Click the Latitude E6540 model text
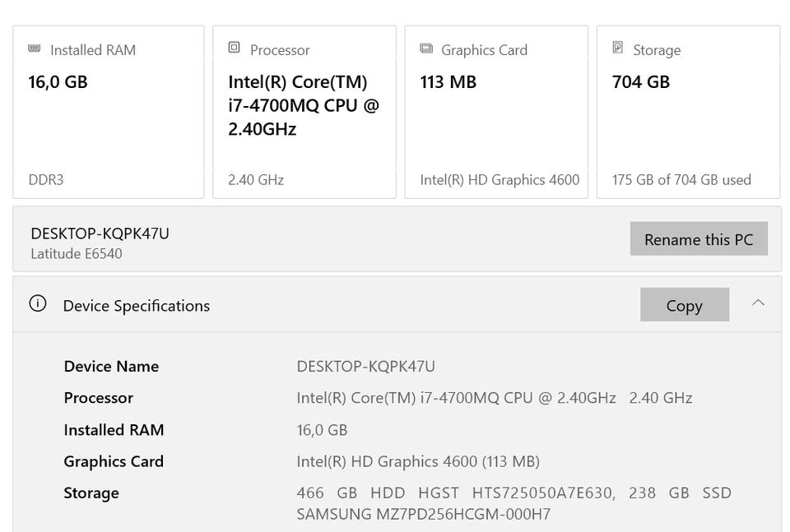Image resolution: width=790 pixels, height=532 pixels. [77, 254]
